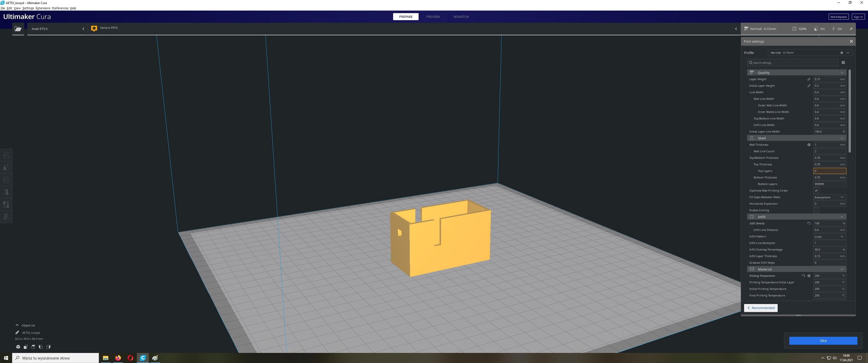This screenshot has height=363, width=868.
Task: Click the Slice button
Action: click(823, 341)
